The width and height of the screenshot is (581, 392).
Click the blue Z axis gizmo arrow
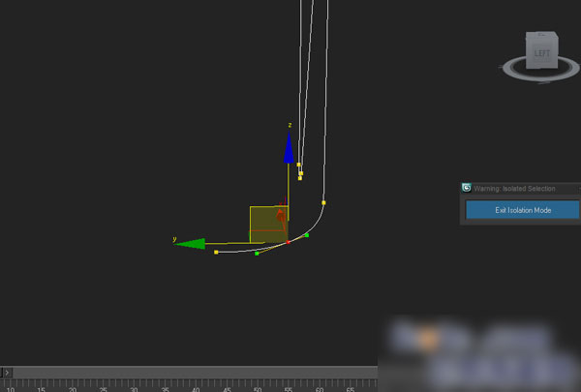point(289,147)
